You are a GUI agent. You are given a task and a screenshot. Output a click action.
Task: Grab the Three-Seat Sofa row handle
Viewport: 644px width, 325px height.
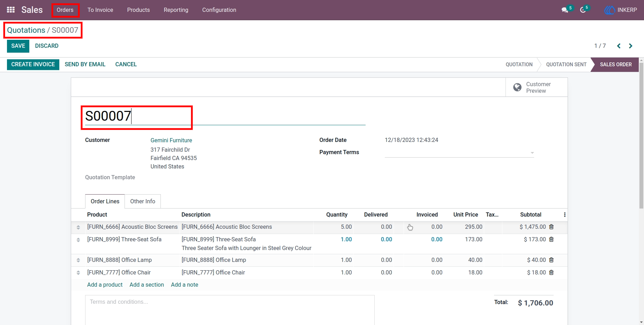[x=78, y=240]
